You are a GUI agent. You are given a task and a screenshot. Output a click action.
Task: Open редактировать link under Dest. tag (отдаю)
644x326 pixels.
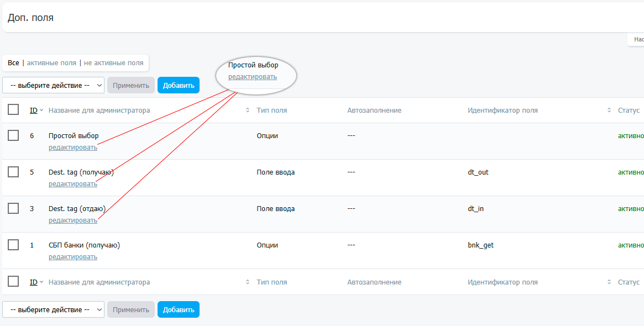pyautogui.click(x=73, y=220)
